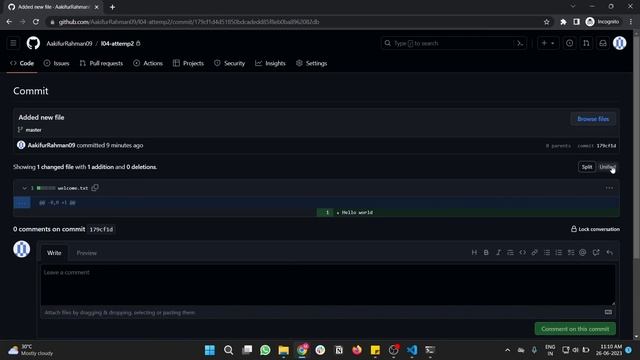Click the Markdown supported icon below the comment
Screen dimensions: 640x360
click(x=608, y=312)
